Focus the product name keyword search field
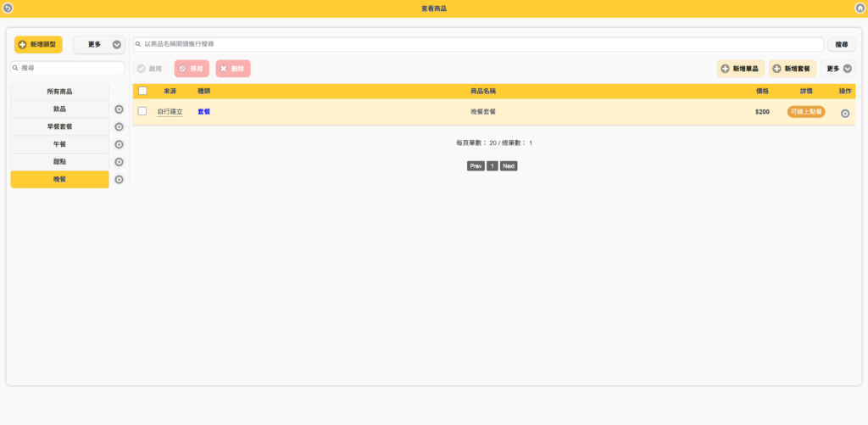Viewport: 868px width, 425px height. point(478,44)
